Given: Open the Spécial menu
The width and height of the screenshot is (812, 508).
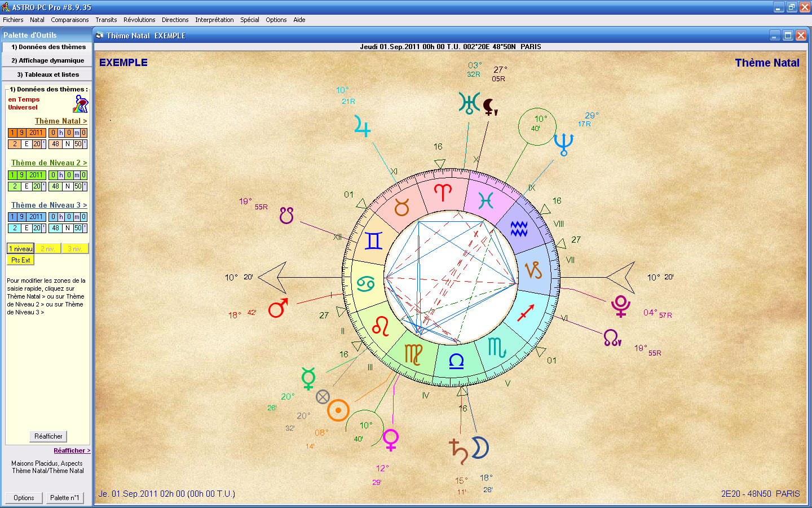Looking at the screenshot, I should [250, 20].
